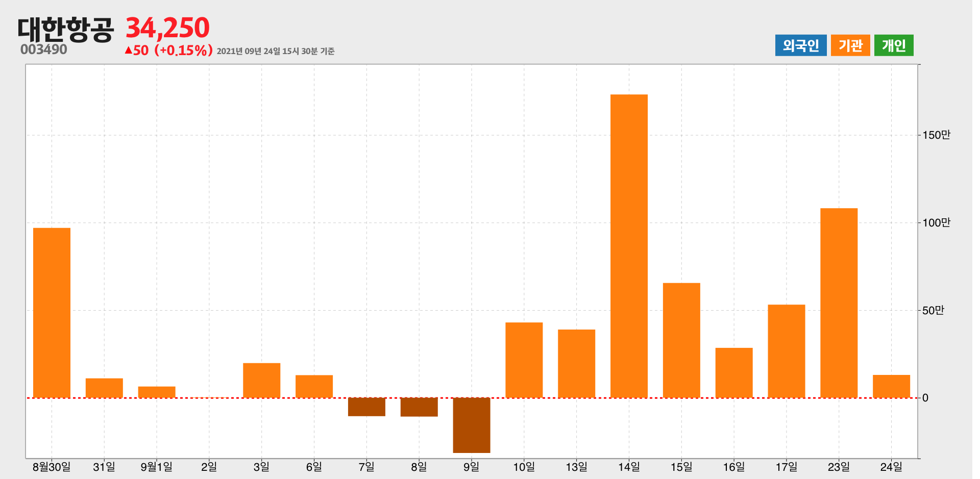Screen dimensions: 980x479
Task: Click the ▲50 (+0.15%) change value
Action: 168,50
